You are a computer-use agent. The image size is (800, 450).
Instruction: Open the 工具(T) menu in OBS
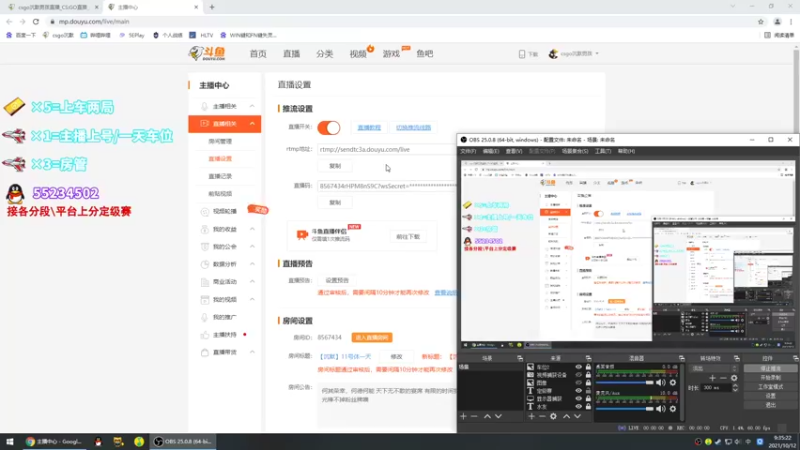[603, 152]
